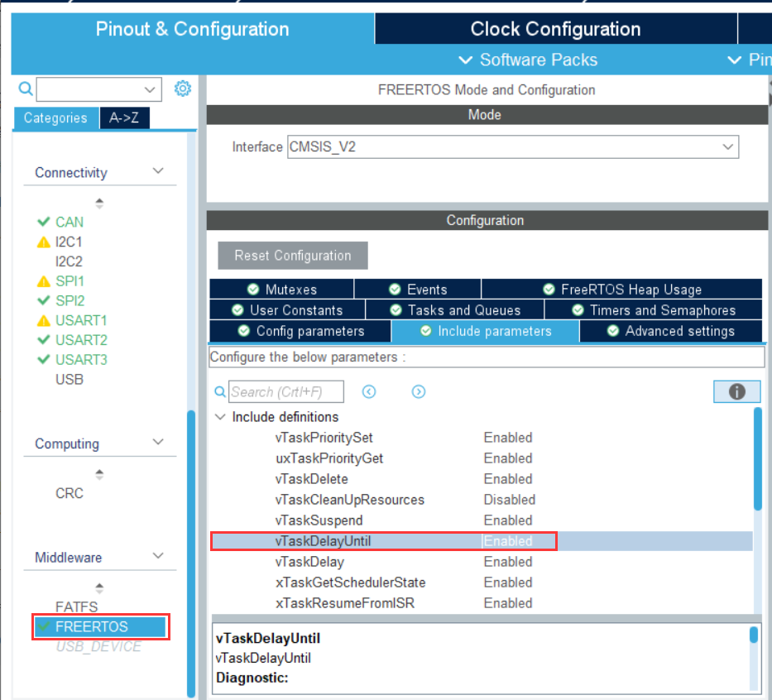772x700 pixels.
Task: Click the sort arrows under Connectivity
Action: point(99,204)
